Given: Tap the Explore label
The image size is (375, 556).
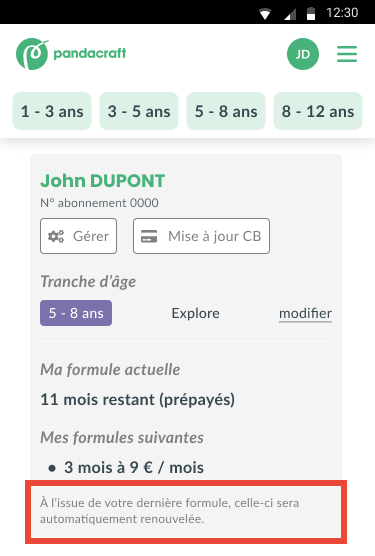Looking at the screenshot, I should pyautogui.click(x=196, y=313).
